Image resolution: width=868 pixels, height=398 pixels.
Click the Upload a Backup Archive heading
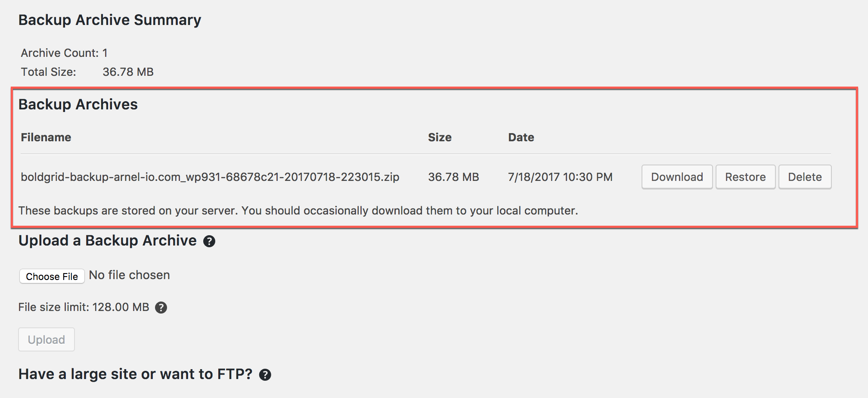pos(108,241)
